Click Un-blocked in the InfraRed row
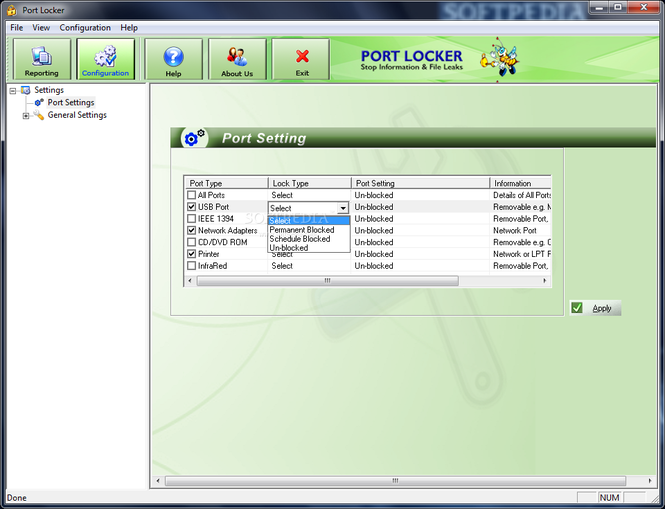This screenshot has height=509, width=665. [374, 266]
